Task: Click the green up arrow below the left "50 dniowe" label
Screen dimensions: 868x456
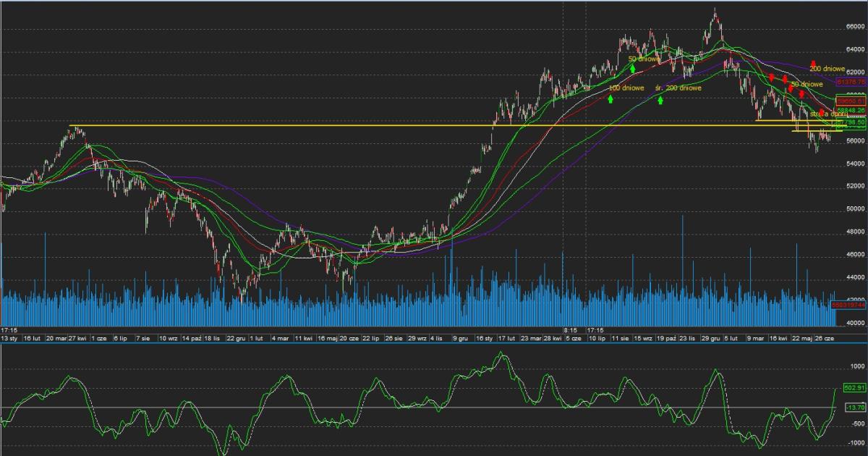Action: pyautogui.click(x=632, y=68)
